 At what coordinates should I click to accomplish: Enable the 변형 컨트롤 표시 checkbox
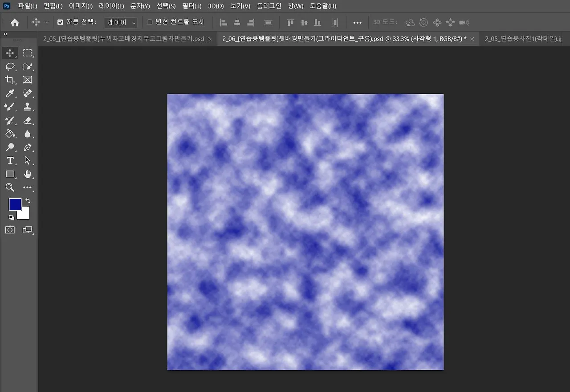point(150,22)
